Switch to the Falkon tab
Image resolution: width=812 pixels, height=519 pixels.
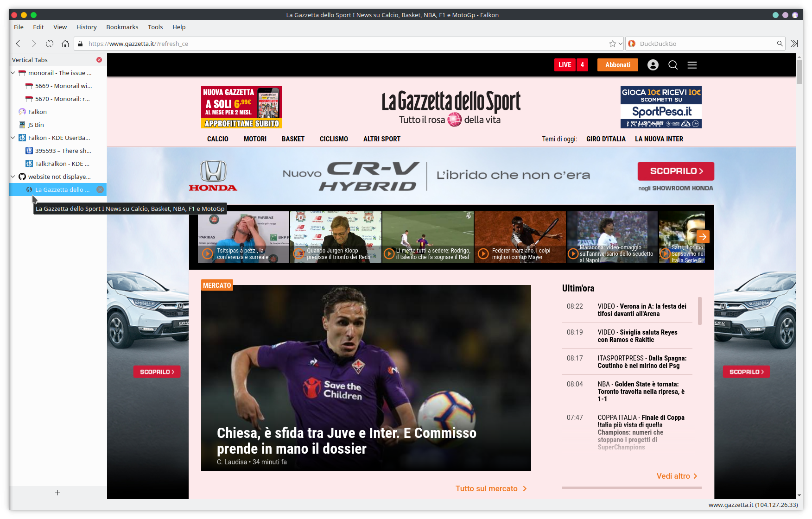58,112
